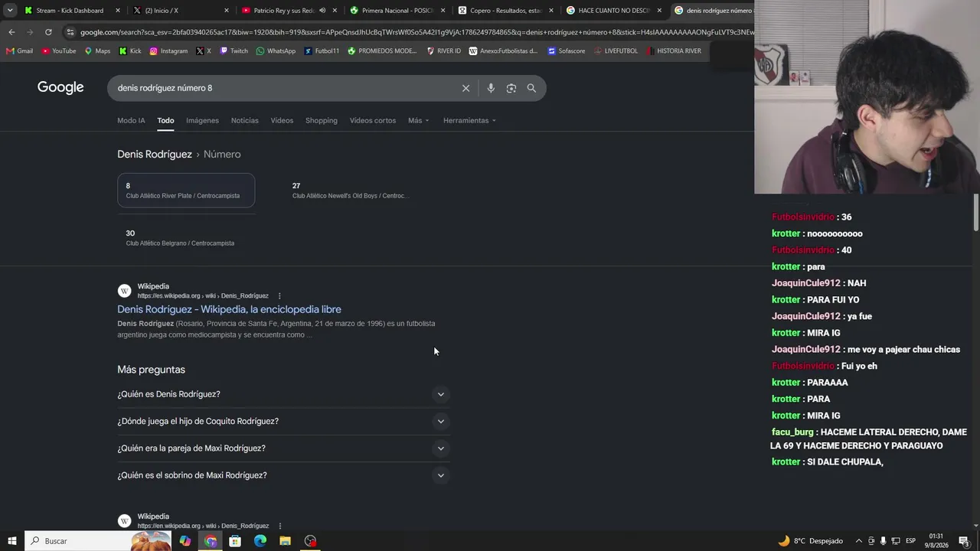This screenshot has height=551, width=980.
Task: Open the X bookmark in bookmarks bar
Action: tap(203, 51)
